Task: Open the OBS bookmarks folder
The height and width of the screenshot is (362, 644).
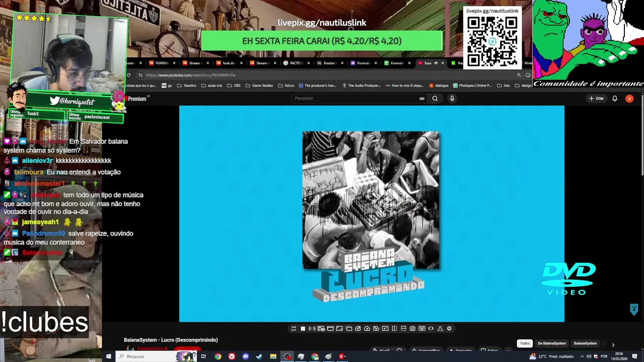Action: tap(233, 85)
